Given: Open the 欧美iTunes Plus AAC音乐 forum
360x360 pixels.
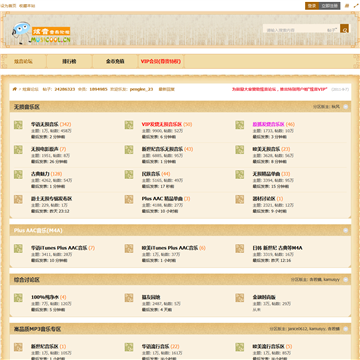Looking at the screenshot, I should (x=170, y=248).
